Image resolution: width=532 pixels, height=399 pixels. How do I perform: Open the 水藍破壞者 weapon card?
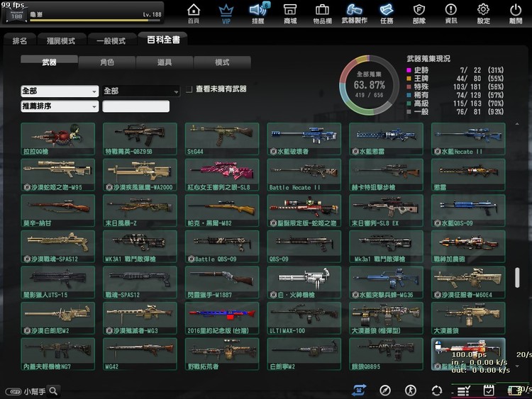pyautogui.click(x=304, y=139)
